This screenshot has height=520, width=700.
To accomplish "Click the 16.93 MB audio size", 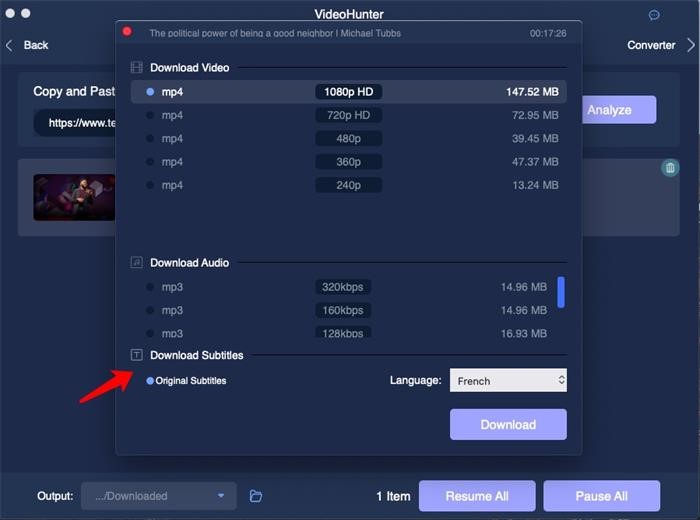I will pos(524,333).
